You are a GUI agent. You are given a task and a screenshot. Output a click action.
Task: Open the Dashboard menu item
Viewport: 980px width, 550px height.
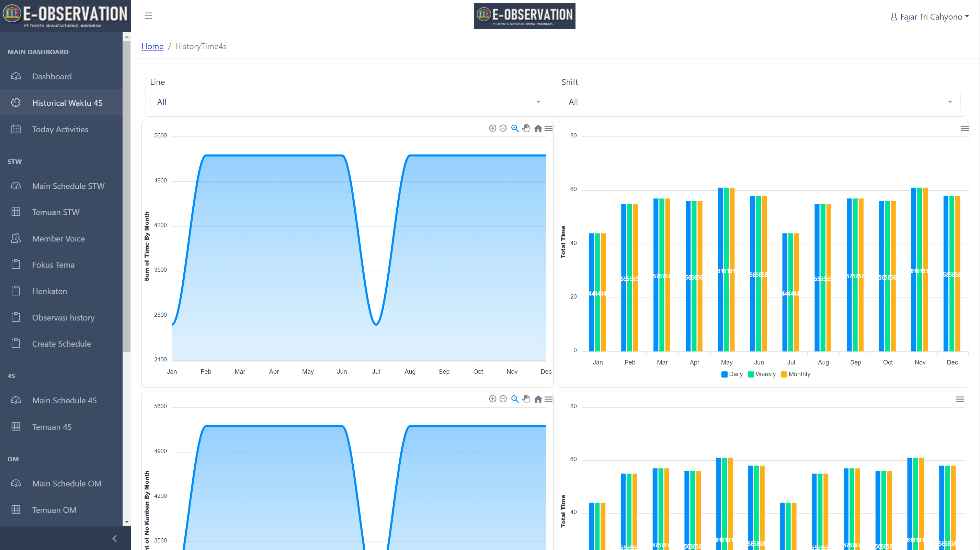(61, 77)
